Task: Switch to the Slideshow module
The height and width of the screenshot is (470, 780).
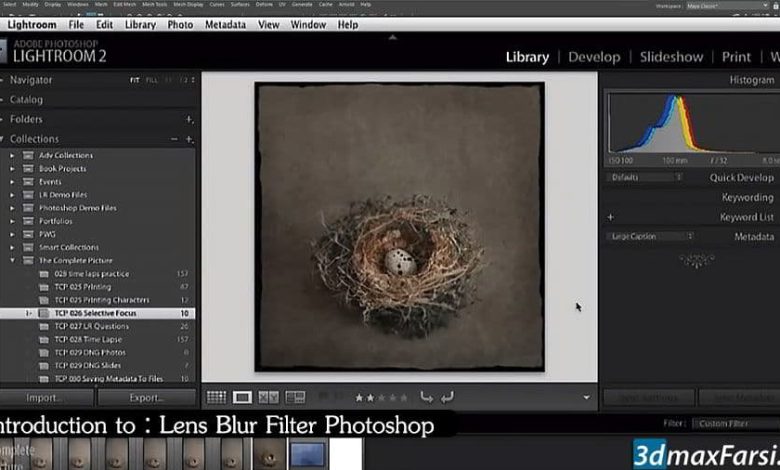Action: [x=672, y=57]
